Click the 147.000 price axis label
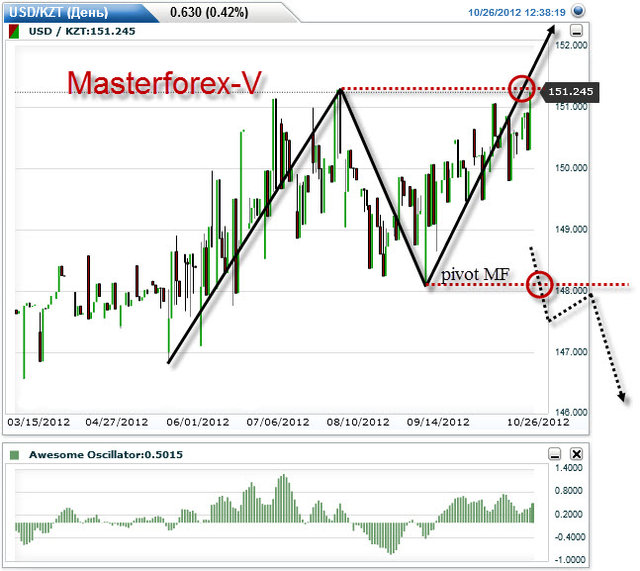 571,351
